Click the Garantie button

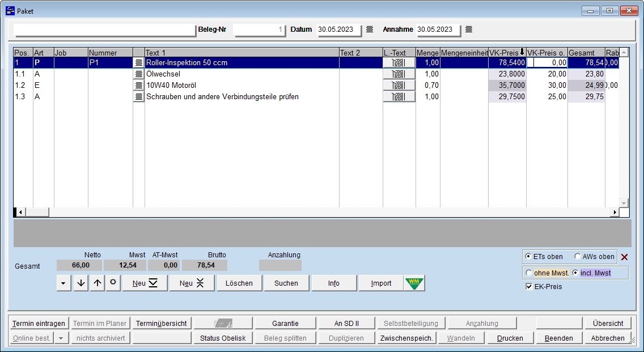point(286,324)
